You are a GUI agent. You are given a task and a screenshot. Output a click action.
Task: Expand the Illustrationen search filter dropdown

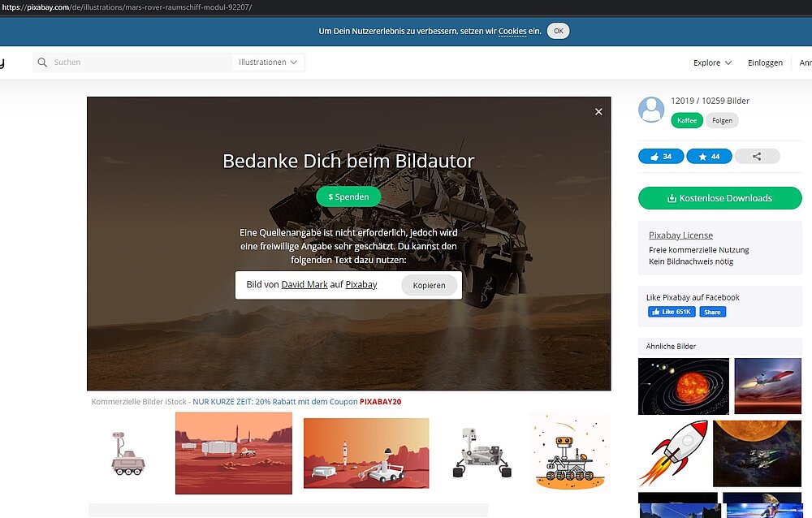coord(268,63)
